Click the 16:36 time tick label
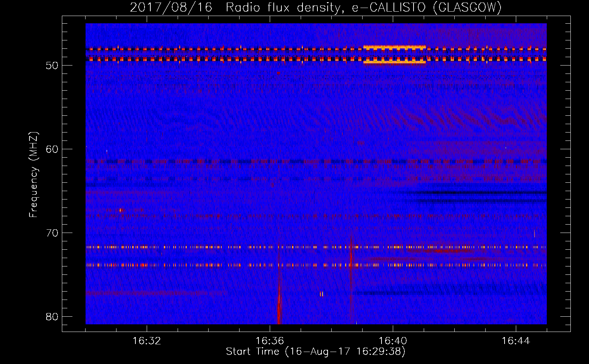Image resolution: width=589 pixels, height=364 pixels. pyautogui.click(x=270, y=341)
